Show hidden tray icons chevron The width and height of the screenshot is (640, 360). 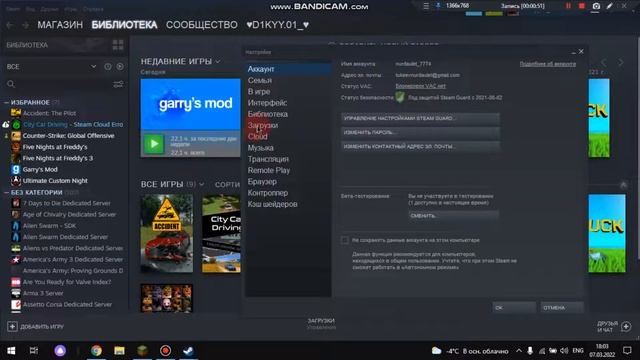click(519, 351)
